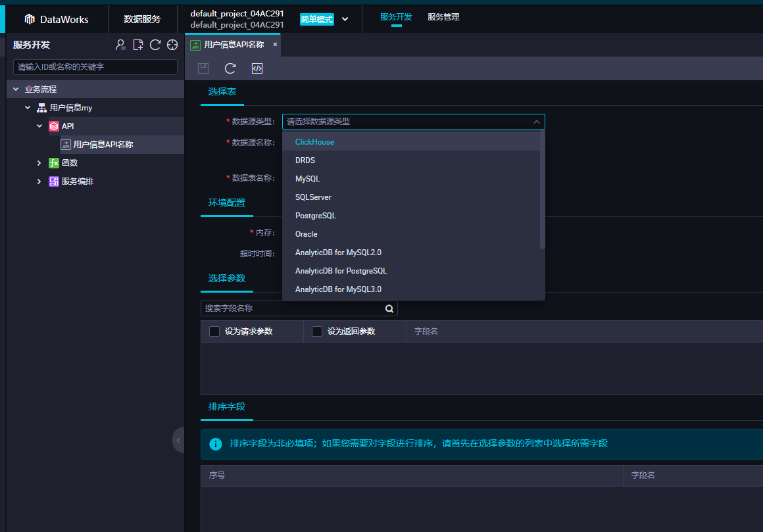Collapse the 业务流程 tree section
The width and height of the screenshot is (763, 532).
pyautogui.click(x=16, y=89)
